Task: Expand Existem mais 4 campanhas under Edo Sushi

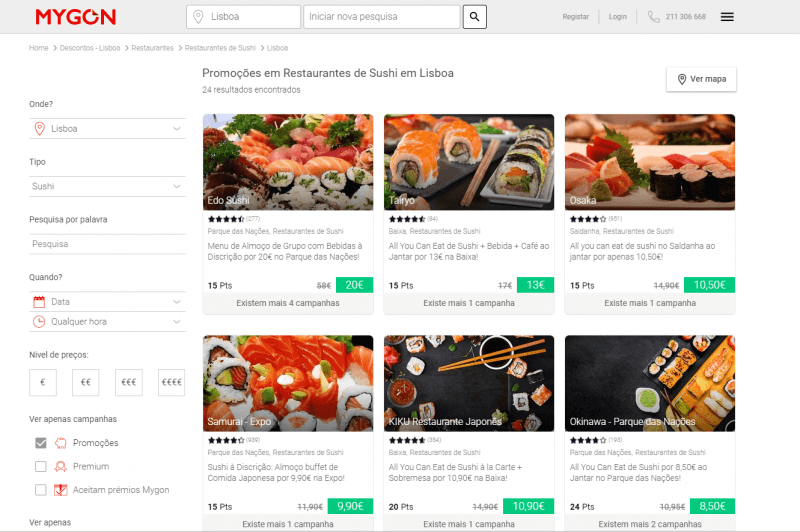Action: coord(288,303)
